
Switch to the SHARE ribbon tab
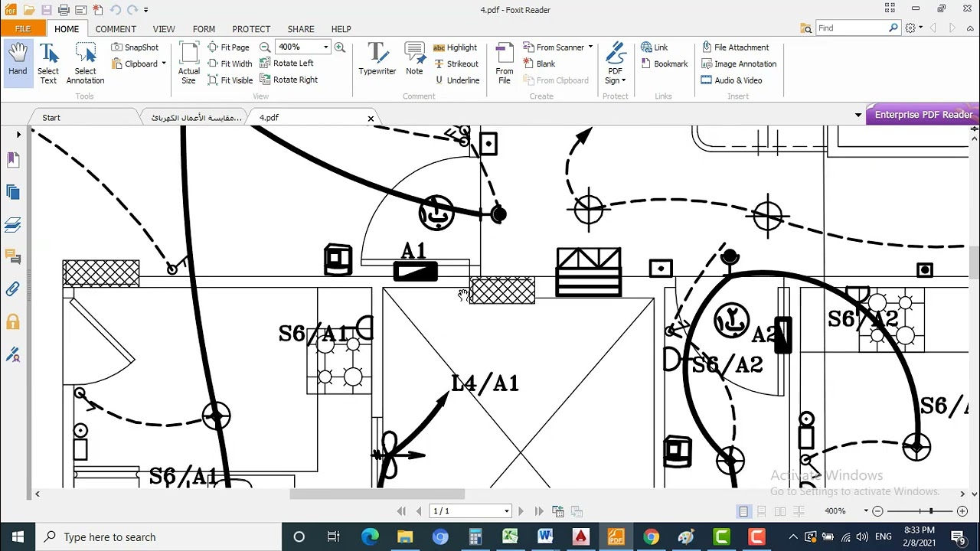tap(301, 29)
